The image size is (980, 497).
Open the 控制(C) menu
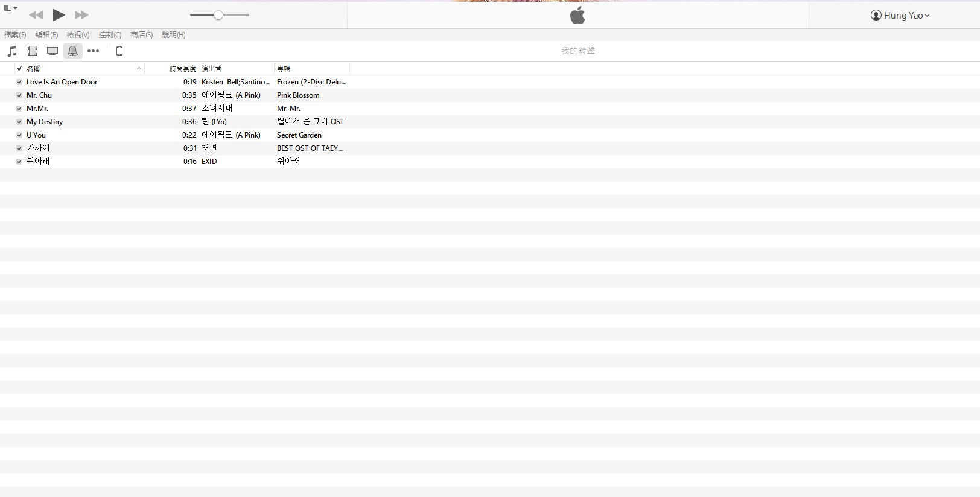(x=110, y=35)
